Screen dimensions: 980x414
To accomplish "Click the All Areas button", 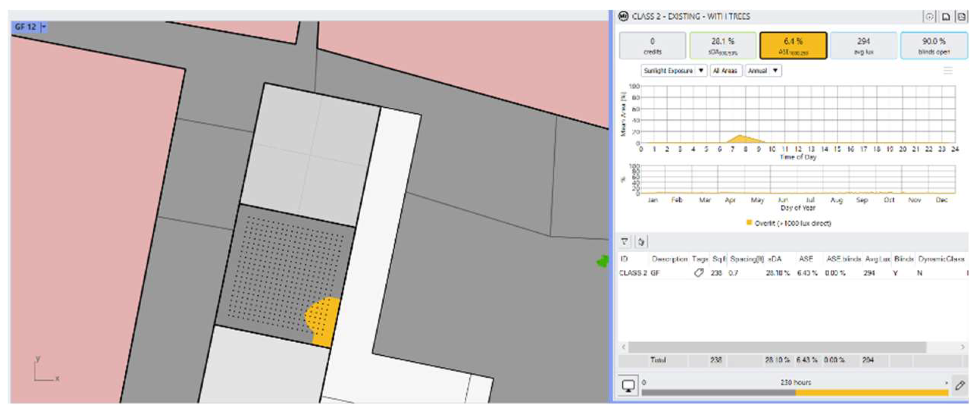I will [x=725, y=71].
